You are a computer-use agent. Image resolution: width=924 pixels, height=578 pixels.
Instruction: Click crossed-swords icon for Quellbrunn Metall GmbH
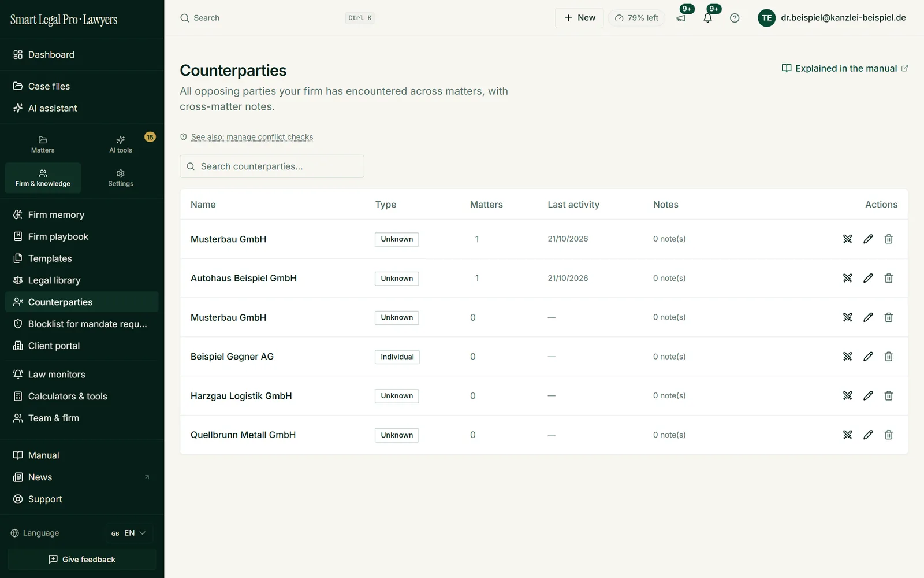(x=847, y=435)
